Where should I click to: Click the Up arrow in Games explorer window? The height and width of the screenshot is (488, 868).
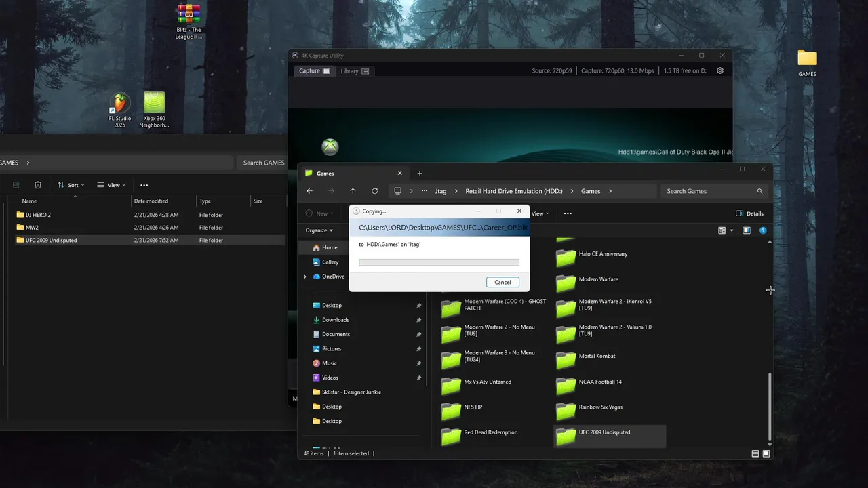pos(353,191)
